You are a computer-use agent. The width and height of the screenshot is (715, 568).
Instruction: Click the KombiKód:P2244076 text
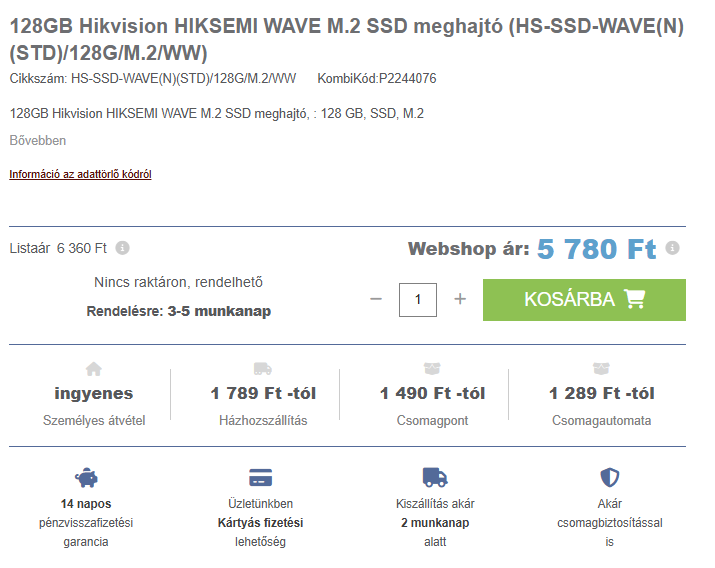pyautogui.click(x=377, y=78)
